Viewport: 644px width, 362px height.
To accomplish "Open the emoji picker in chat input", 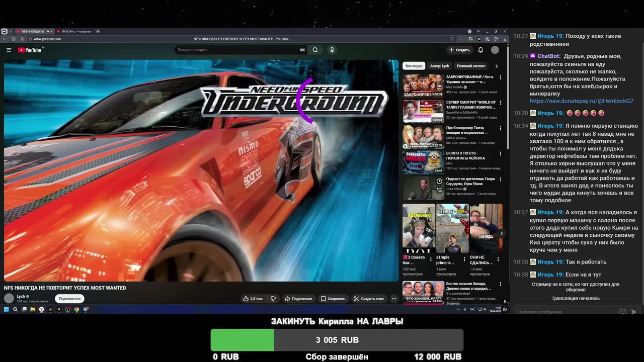I will (x=623, y=312).
